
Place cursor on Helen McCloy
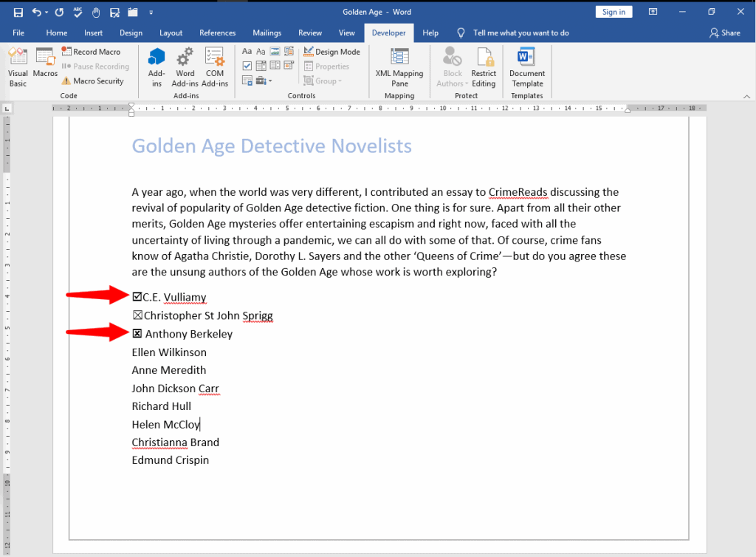coord(165,424)
